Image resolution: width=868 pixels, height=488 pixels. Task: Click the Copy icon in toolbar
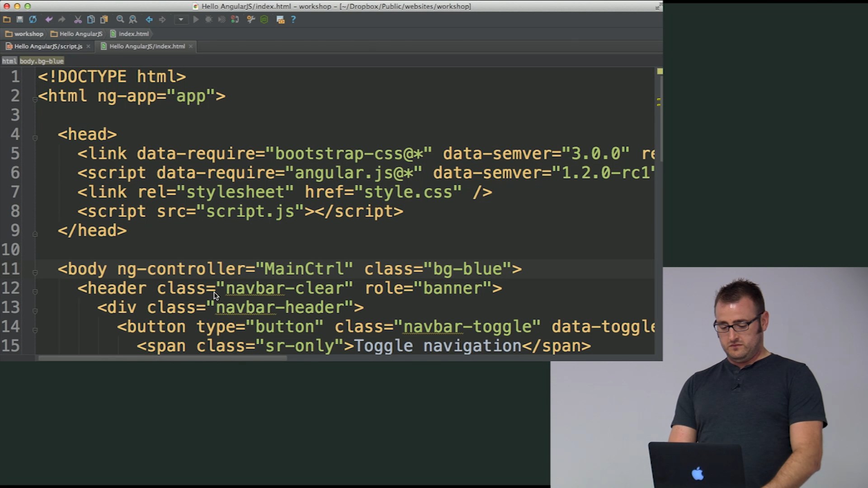pos(91,19)
